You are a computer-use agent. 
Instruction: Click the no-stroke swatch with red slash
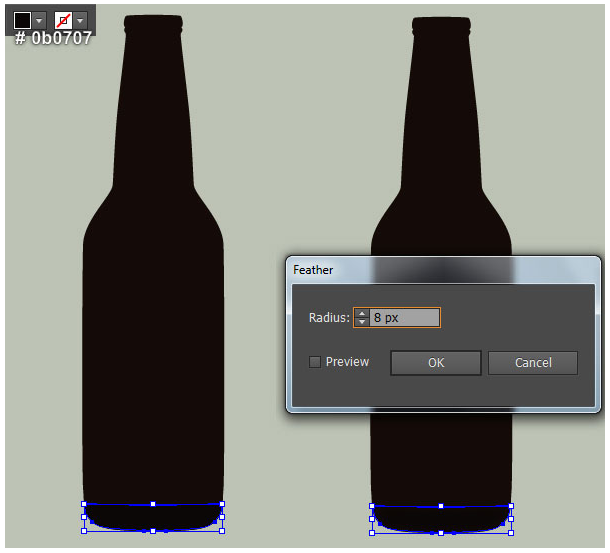[x=63, y=20]
